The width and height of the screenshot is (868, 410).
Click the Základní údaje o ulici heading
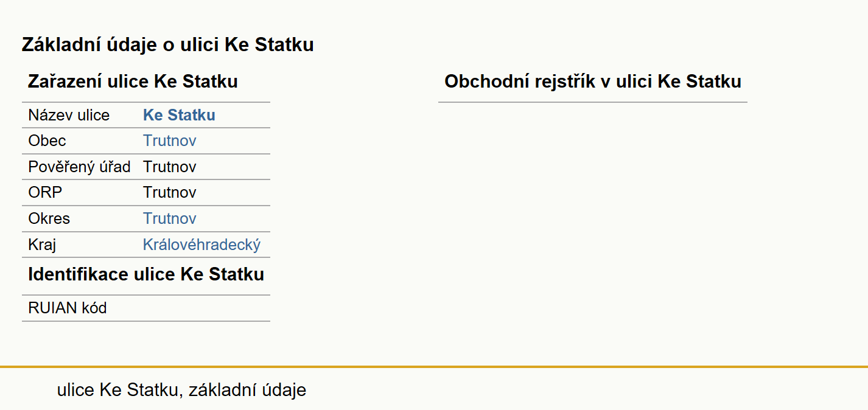(x=167, y=44)
